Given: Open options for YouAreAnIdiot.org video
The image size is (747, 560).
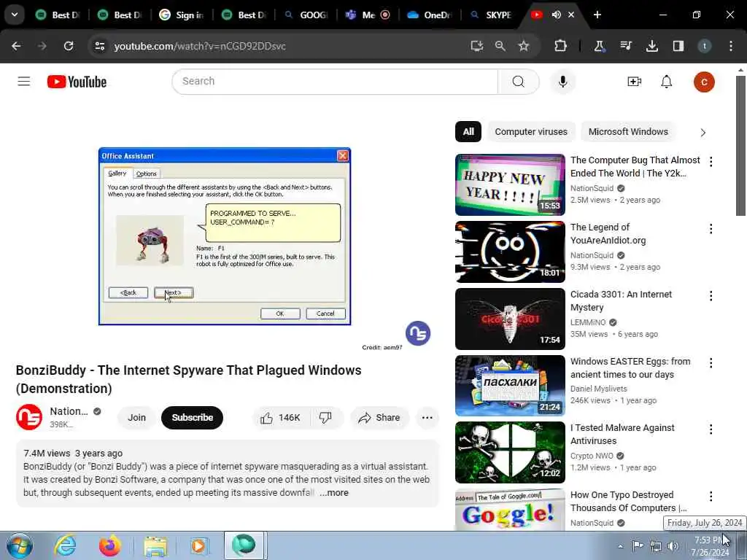Looking at the screenshot, I should 711,229.
